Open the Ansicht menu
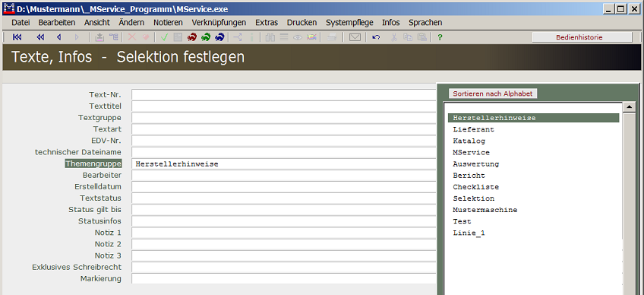The height and width of the screenshot is (295, 644). pyautogui.click(x=97, y=23)
